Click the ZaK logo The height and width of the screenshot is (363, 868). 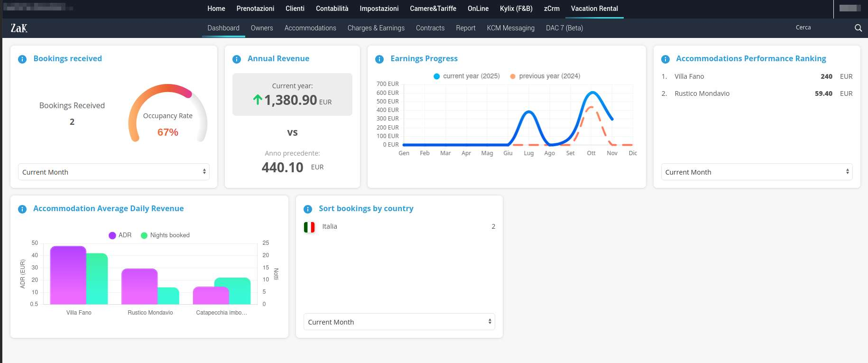pyautogui.click(x=19, y=28)
